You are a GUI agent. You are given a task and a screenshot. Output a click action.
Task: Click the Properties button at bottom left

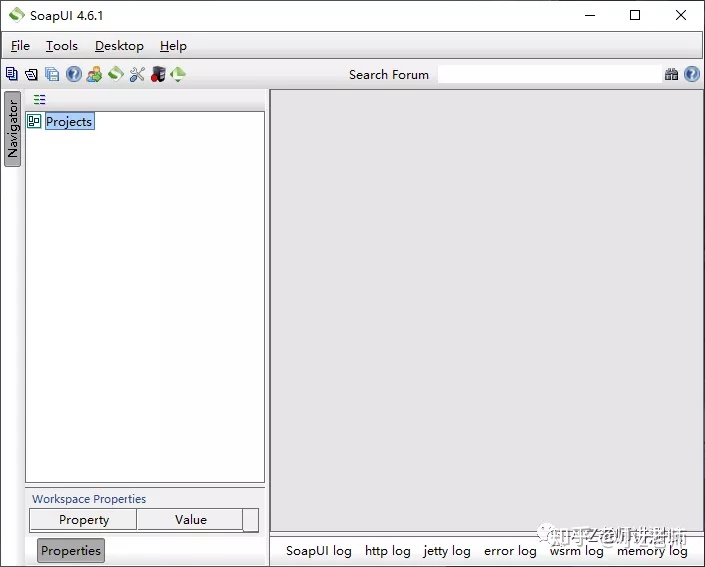point(71,550)
